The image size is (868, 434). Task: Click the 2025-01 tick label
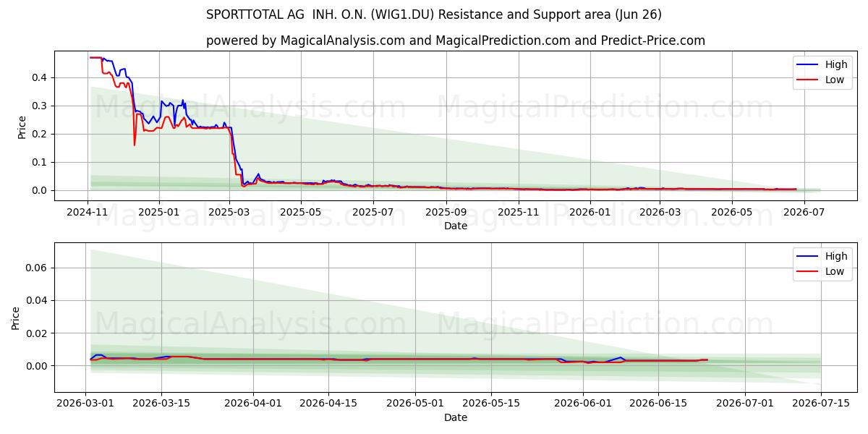pyautogui.click(x=158, y=212)
